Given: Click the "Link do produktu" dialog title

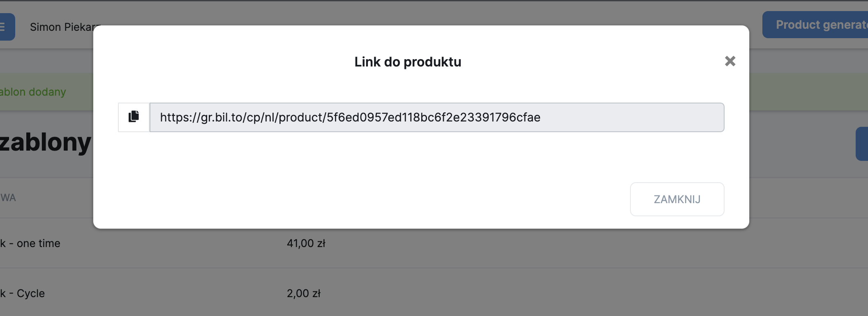Looking at the screenshot, I should (408, 62).
